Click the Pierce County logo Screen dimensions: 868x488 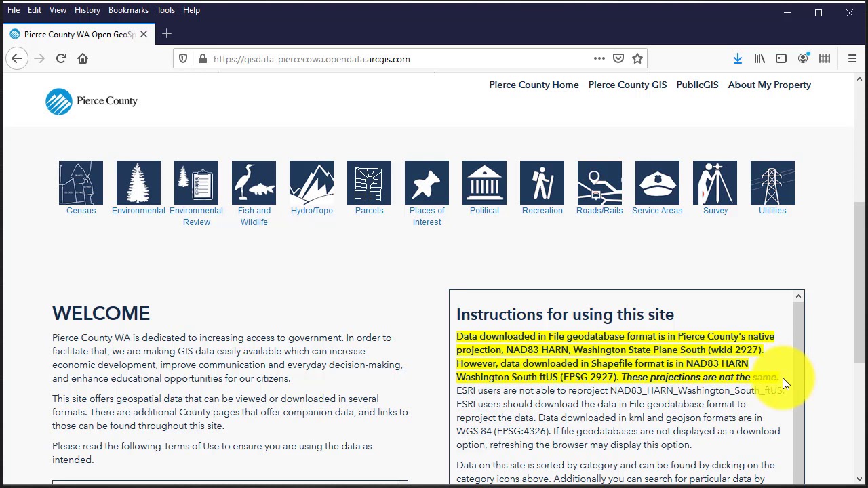(92, 101)
